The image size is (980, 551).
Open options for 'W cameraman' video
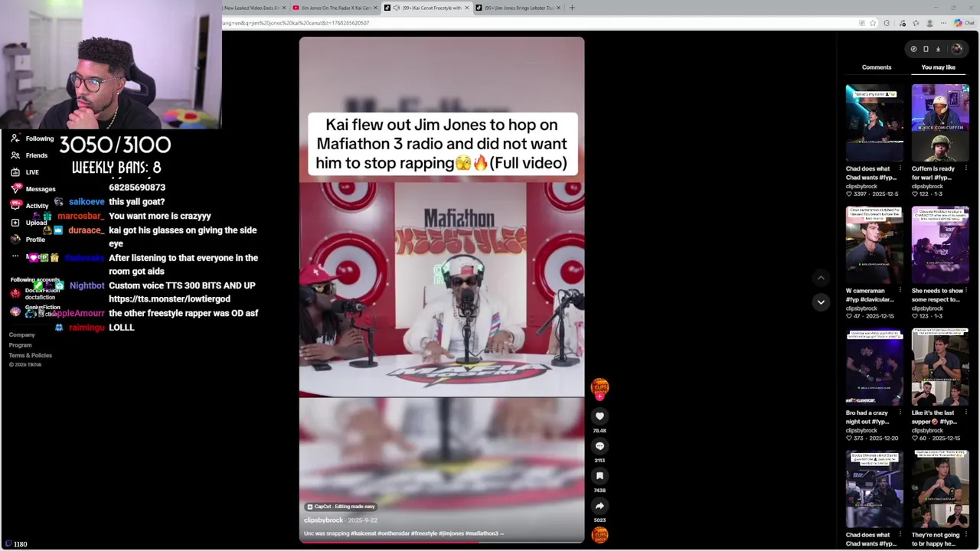(900, 291)
